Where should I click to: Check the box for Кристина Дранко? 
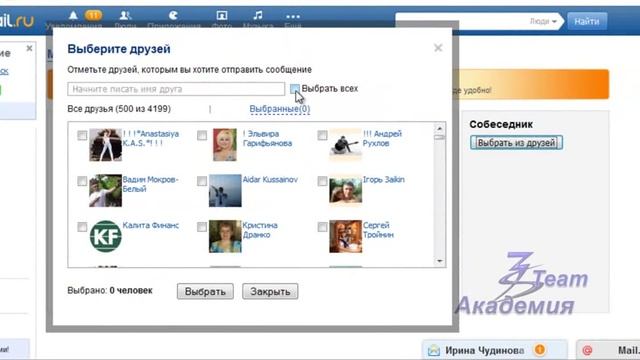click(x=202, y=227)
